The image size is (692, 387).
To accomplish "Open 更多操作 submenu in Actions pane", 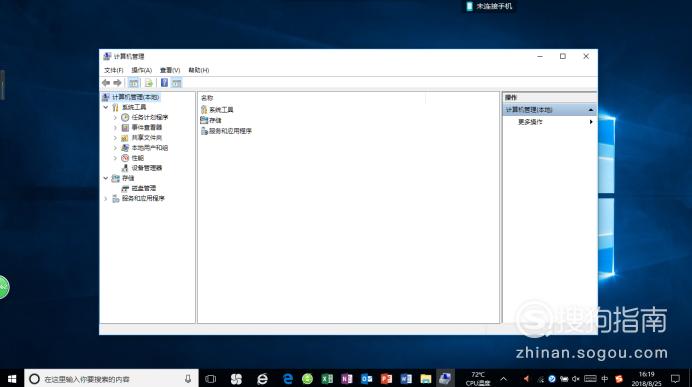I will point(549,122).
